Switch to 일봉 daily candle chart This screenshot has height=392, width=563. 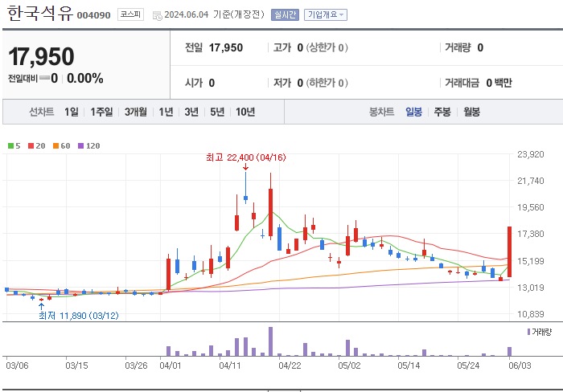(x=413, y=112)
